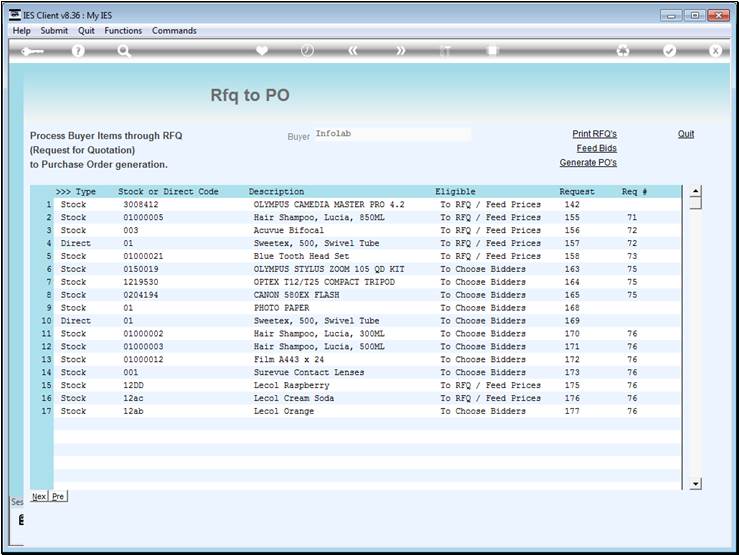Click 'Direct' type in row 4
The height and width of the screenshot is (555, 739).
click(75, 243)
